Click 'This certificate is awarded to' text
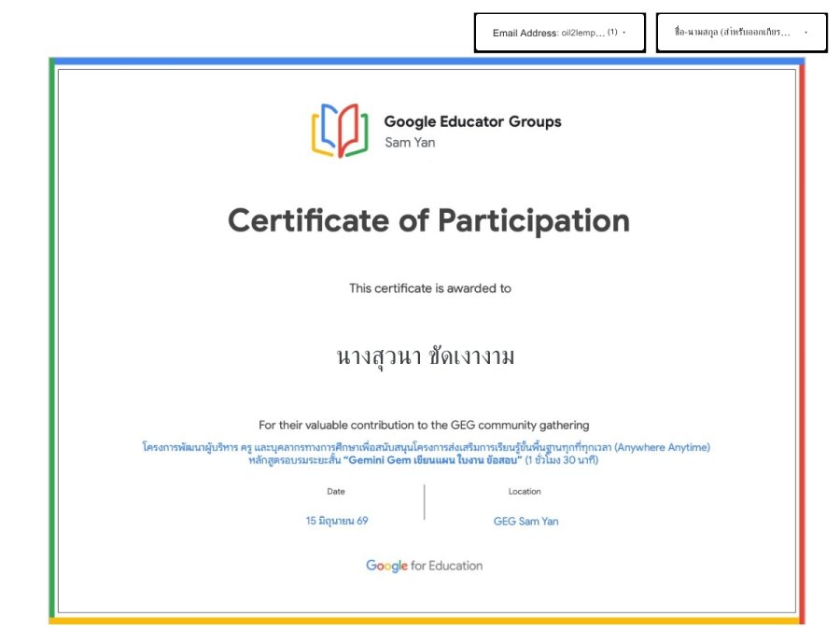 430,288
